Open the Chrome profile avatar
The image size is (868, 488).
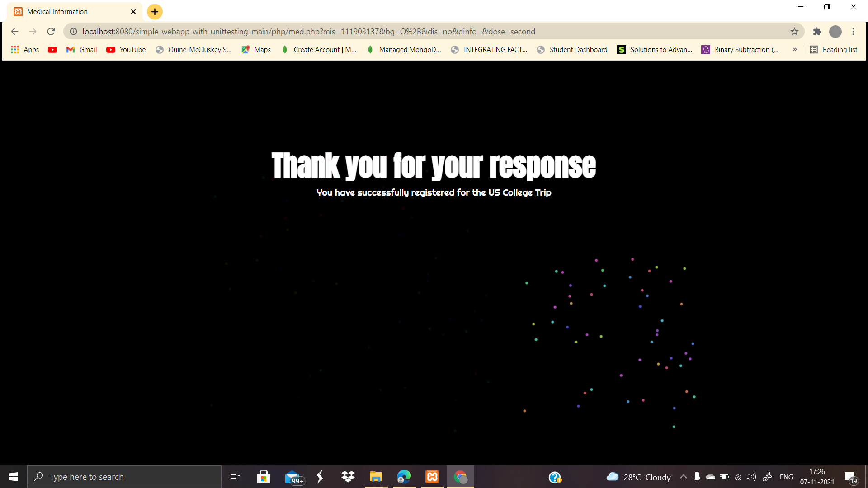835,32
